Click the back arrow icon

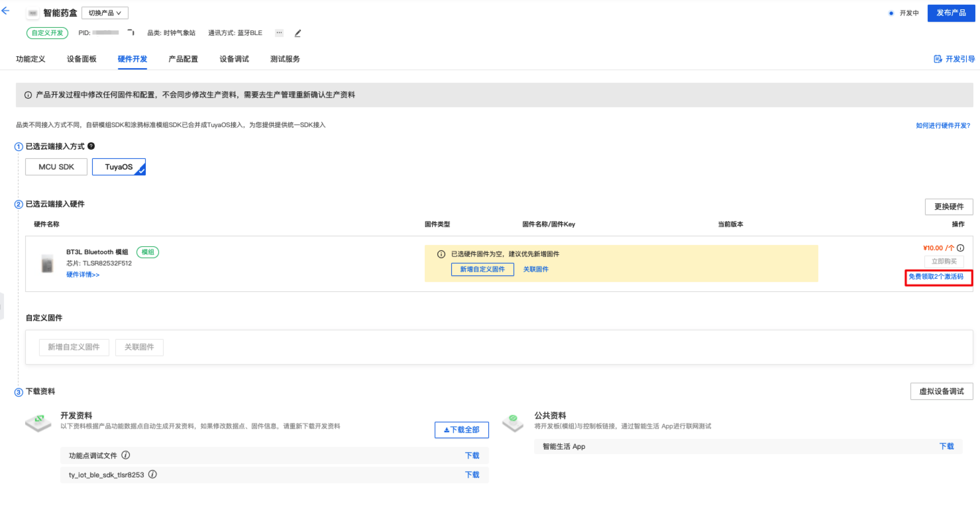5,11
